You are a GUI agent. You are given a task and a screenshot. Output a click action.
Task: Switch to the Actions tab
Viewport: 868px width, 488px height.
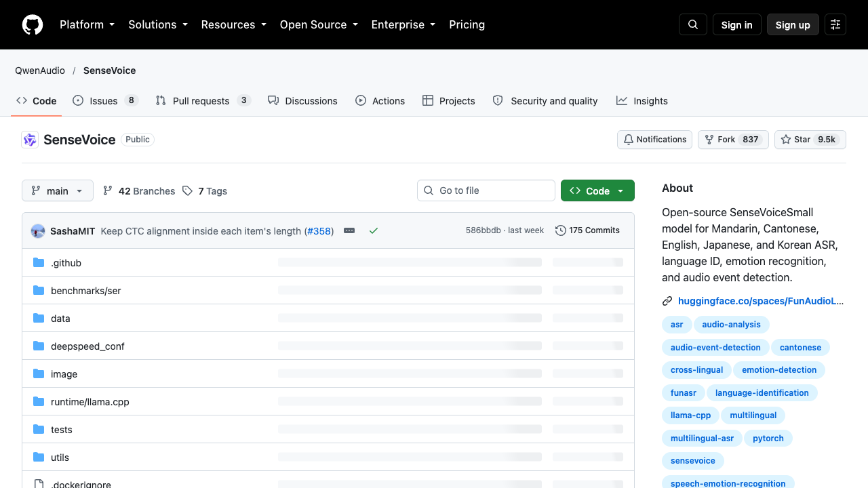tap(380, 101)
